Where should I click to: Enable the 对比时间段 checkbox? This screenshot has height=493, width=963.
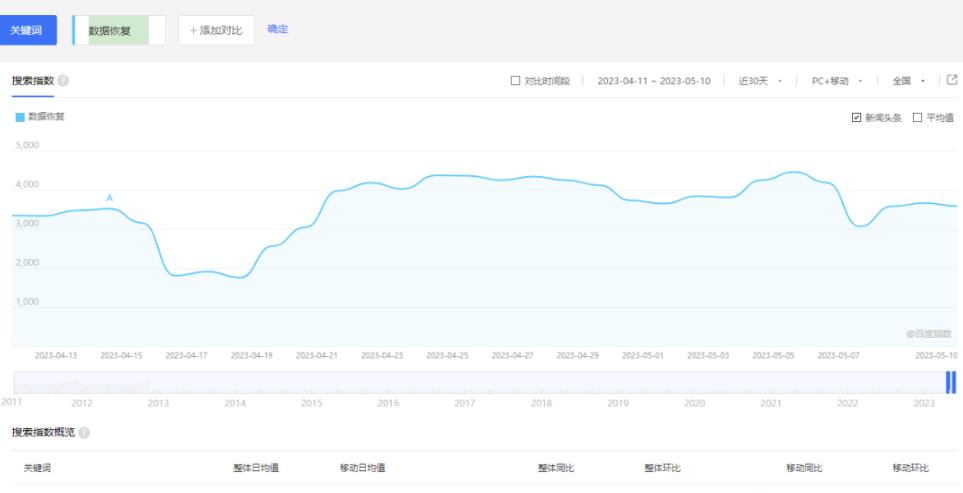tap(515, 80)
